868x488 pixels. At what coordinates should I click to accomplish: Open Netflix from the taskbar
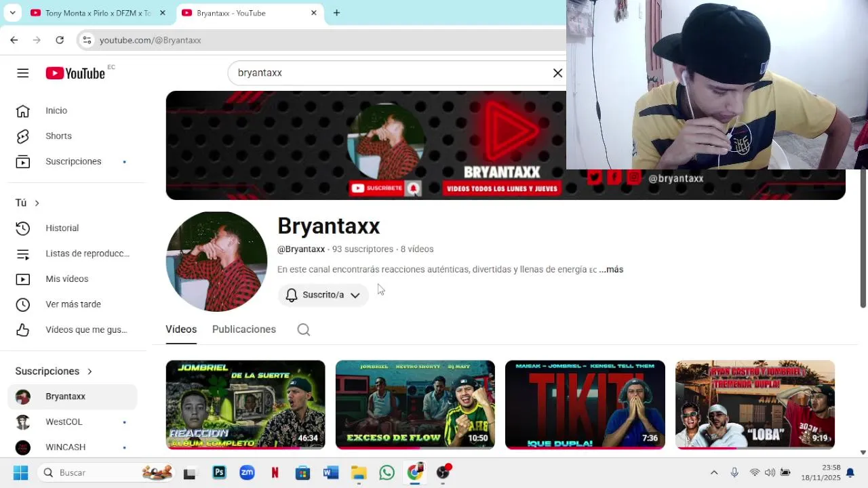point(275,472)
